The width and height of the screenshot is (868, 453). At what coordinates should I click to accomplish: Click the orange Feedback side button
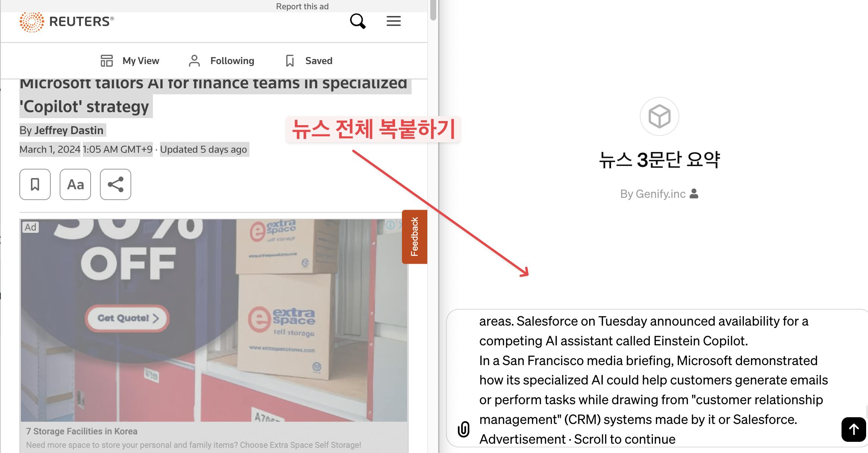[x=414, y=237]
